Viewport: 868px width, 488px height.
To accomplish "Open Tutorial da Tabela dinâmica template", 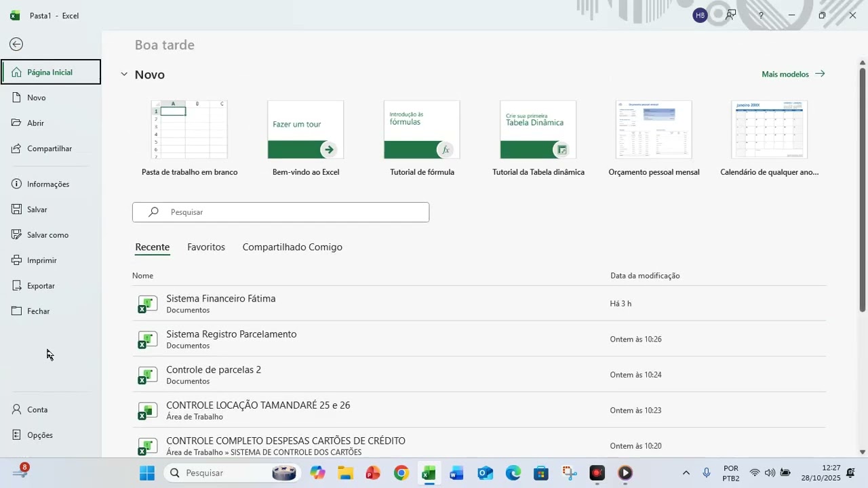I will [x=538, y=139].
